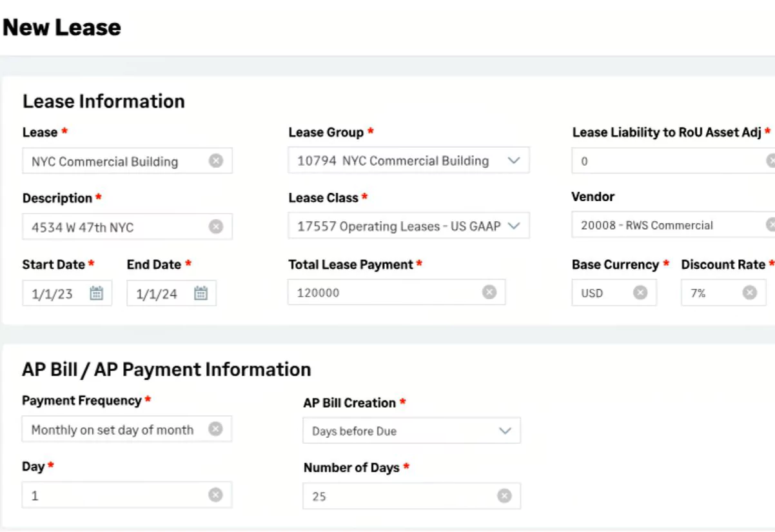Click the Lease Liability to RoU Asset Adj field

(x=664, y=161)
